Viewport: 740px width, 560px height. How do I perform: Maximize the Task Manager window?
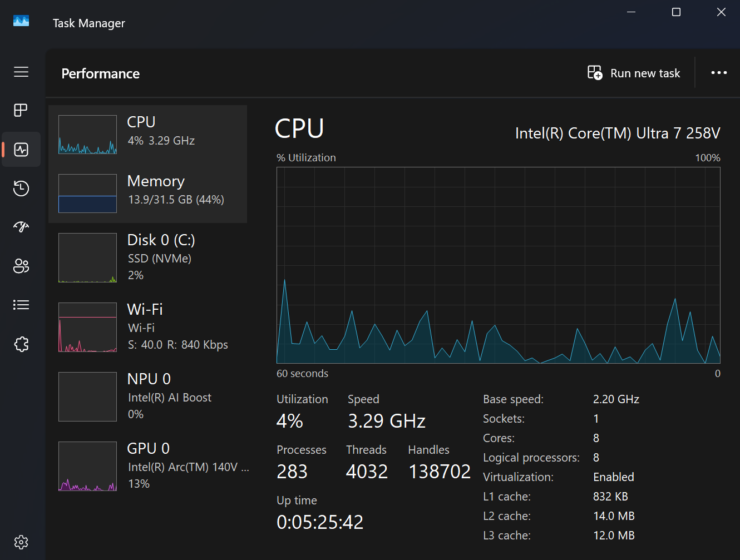676,12
